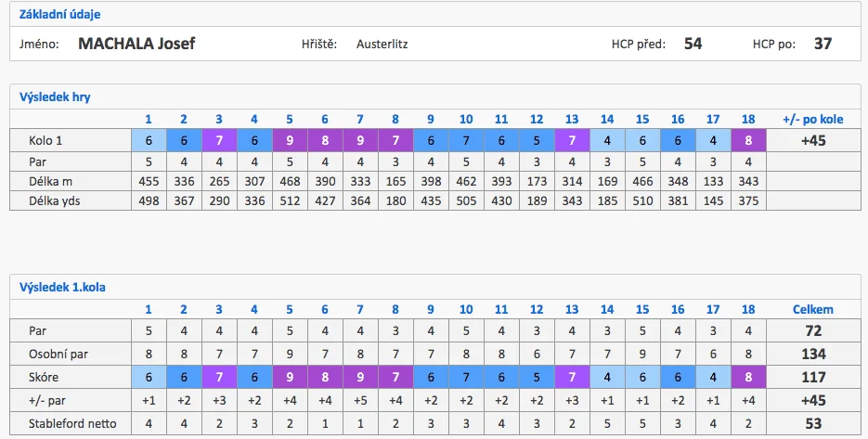The image size is (868, 439).
Task: Click the Stableford netto row label
Action: click(73, 424)
